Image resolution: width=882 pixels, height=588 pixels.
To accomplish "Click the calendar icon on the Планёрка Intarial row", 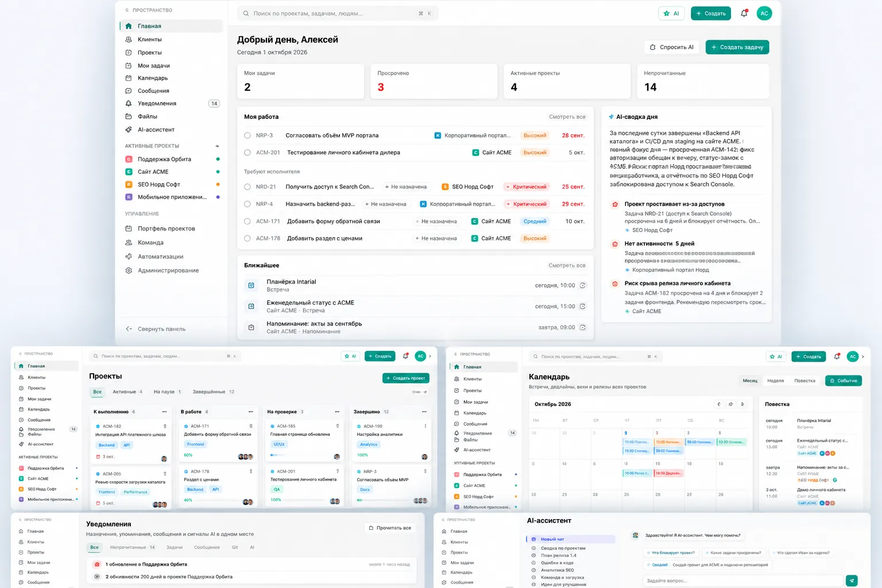I will coord(251,285).
